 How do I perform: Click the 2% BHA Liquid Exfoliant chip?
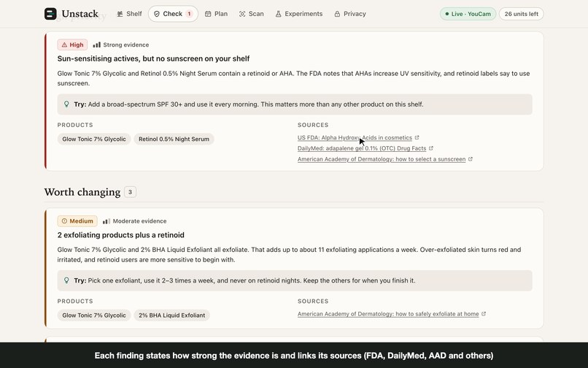(x=171, y=315)
